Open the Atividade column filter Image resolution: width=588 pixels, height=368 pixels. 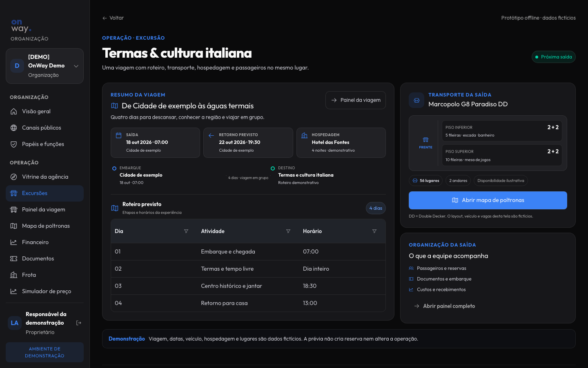click(x=288, y=231)
